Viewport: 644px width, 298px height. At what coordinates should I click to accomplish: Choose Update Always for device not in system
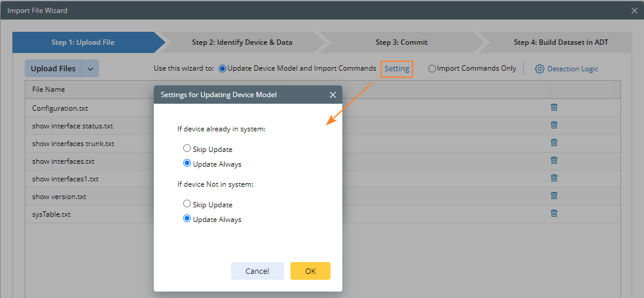187,218
